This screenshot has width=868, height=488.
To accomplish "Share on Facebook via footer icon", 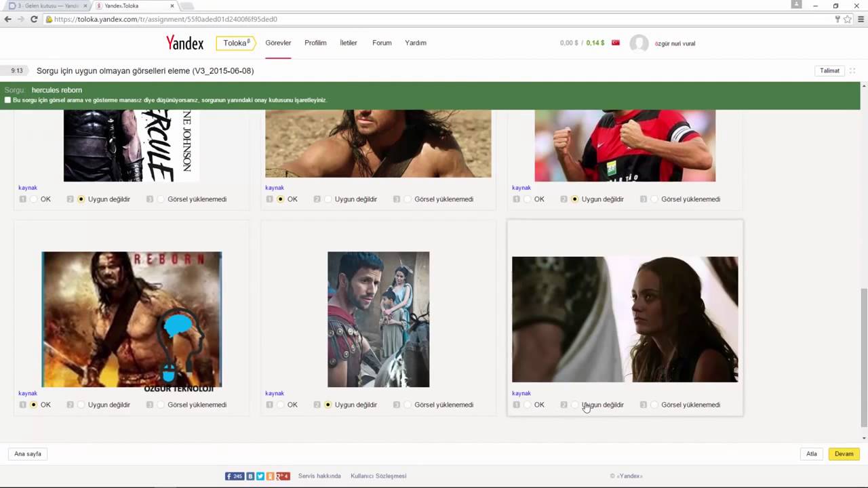I will (x=235, y=476).
